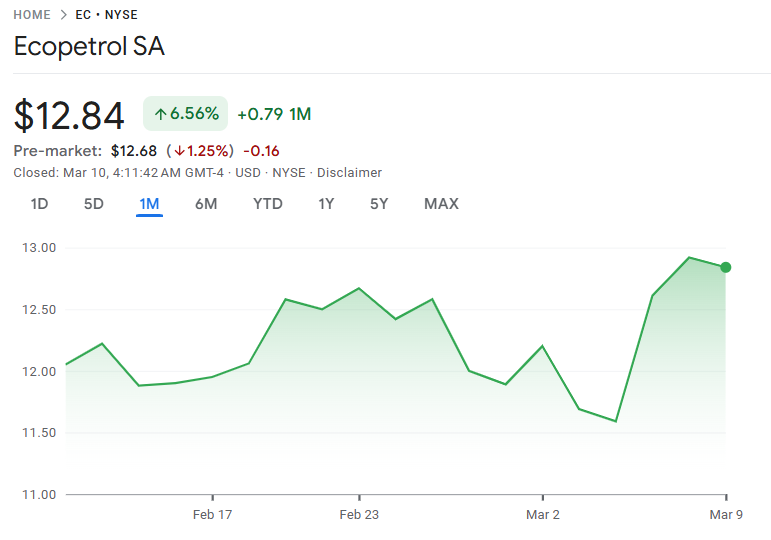Viewport: 771px width, 540px height.
Task: Show MAX historical range
Action: (x=441, y=204)
